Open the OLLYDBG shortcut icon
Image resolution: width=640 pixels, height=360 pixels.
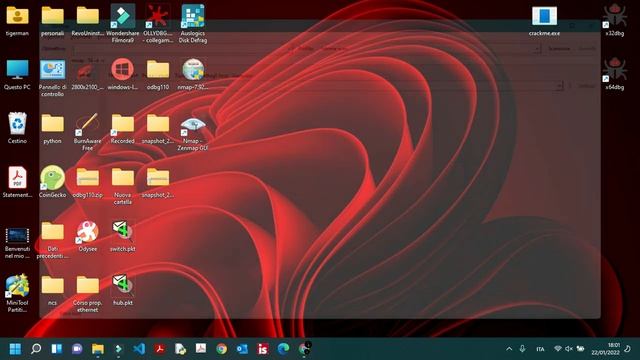(x=158, y=16)
